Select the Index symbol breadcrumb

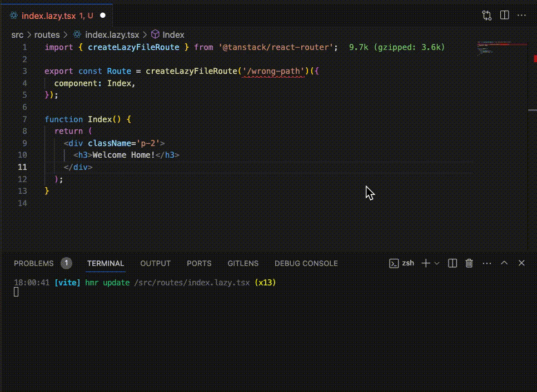tap(173, 35)
